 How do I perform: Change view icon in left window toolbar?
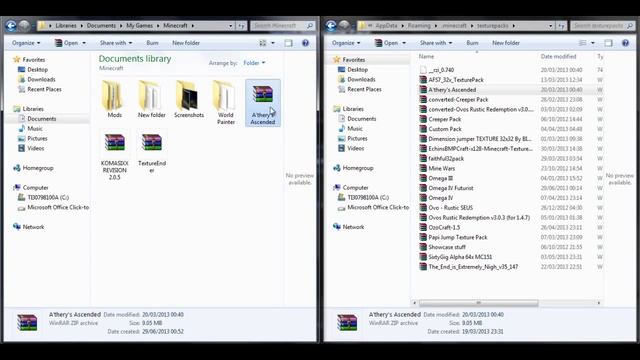pyautogui.click(x=263, y=43)
